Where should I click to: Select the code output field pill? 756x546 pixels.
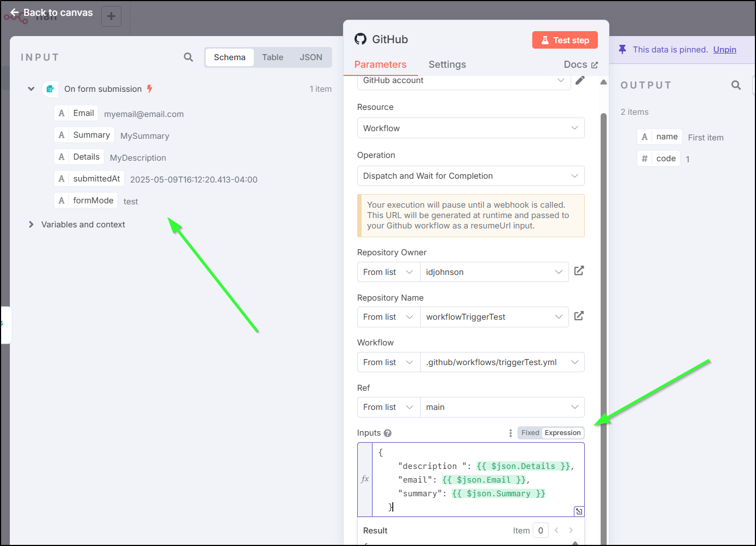point(659,158)
